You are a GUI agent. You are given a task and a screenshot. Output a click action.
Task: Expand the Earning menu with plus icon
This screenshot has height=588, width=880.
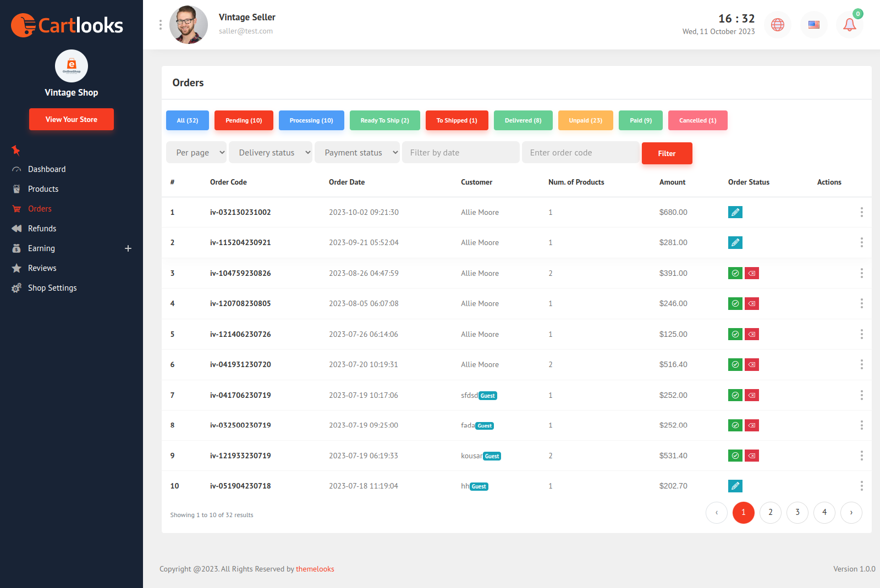(x=128, y=248)
